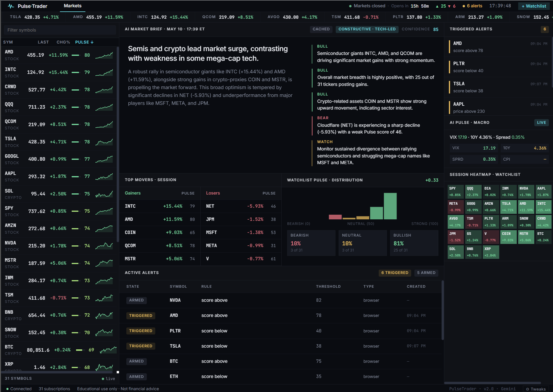
Task: Click the Connected status indicator
Action: coord(19,389)
